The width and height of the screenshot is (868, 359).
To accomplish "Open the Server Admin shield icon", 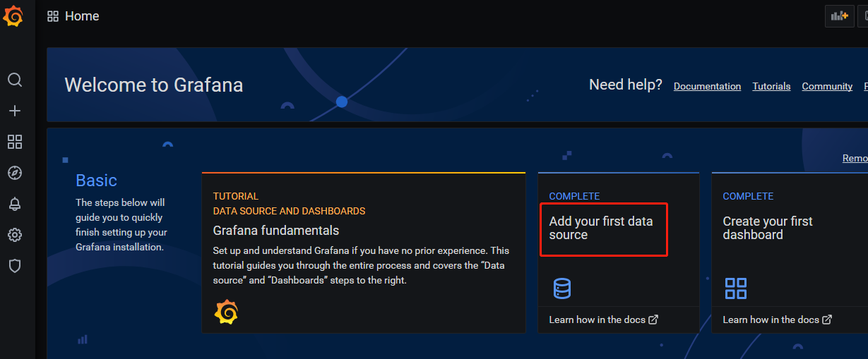I will (x=15, y=266).
